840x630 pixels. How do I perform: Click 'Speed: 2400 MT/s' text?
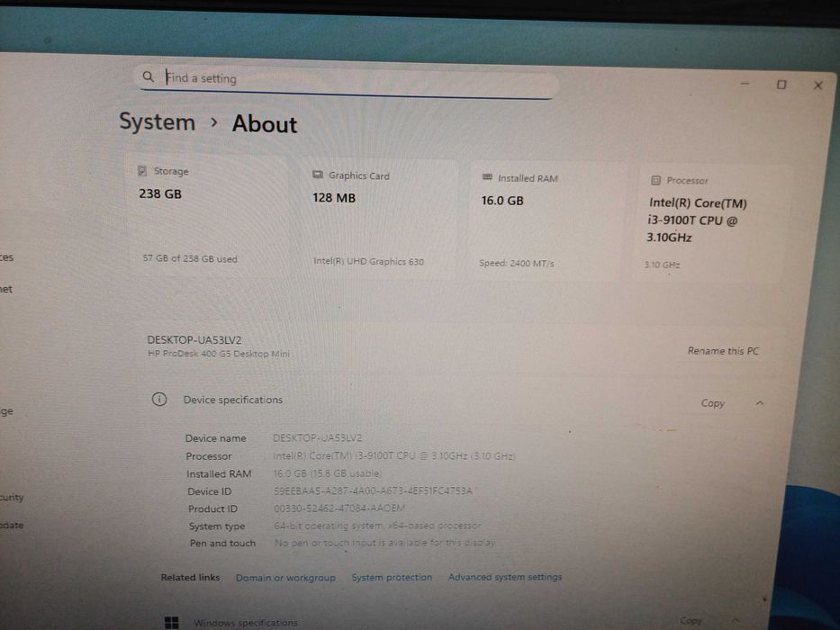(517, 263)
